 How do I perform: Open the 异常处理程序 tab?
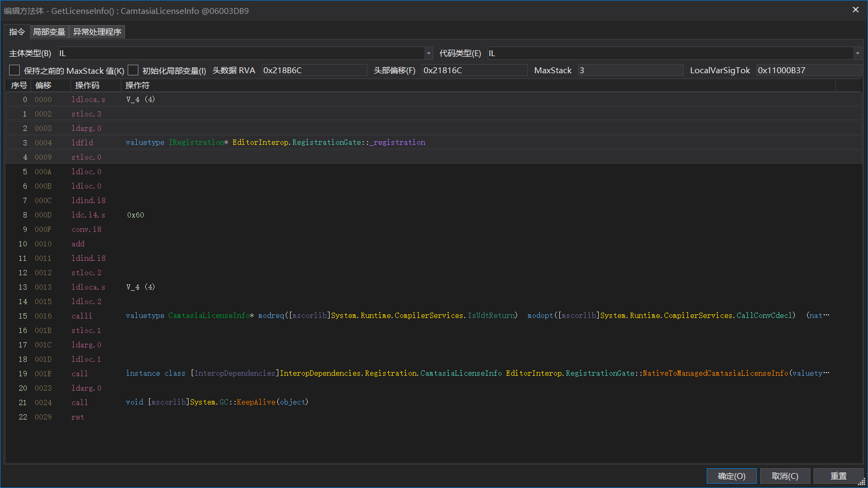pos(97,32)
